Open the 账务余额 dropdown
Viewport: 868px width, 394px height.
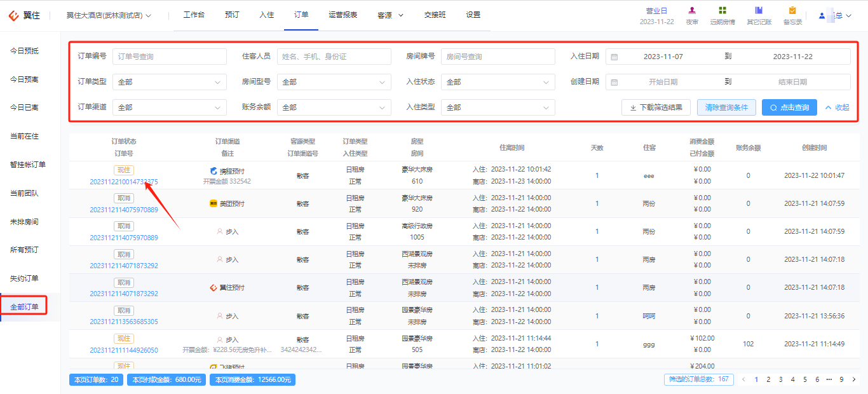pos(334,107)
